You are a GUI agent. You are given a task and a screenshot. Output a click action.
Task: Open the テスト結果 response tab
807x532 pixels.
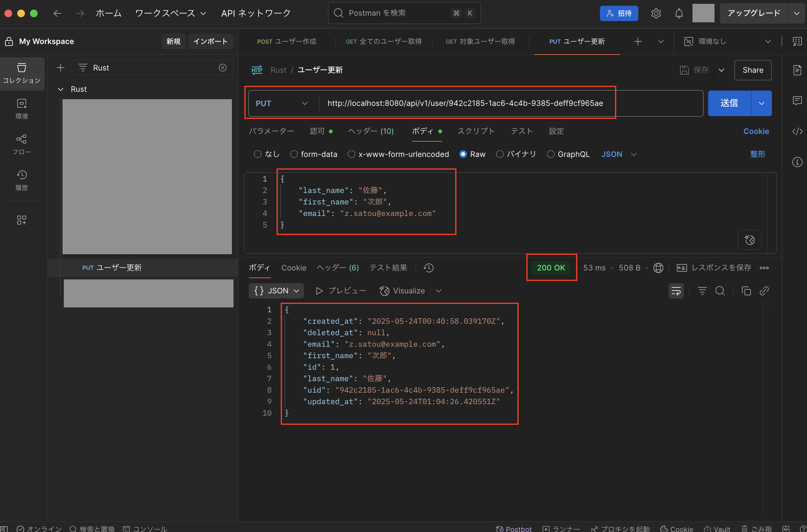point(388,268)
